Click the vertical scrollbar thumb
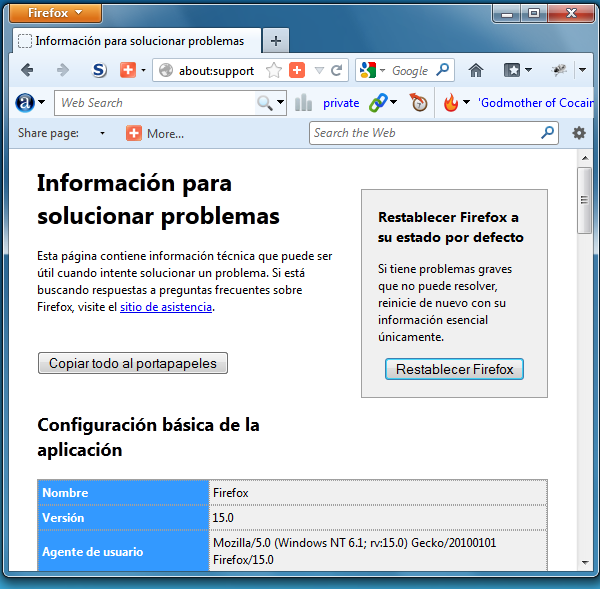This screenshot has width=600, height=590. tap(584, 200)
